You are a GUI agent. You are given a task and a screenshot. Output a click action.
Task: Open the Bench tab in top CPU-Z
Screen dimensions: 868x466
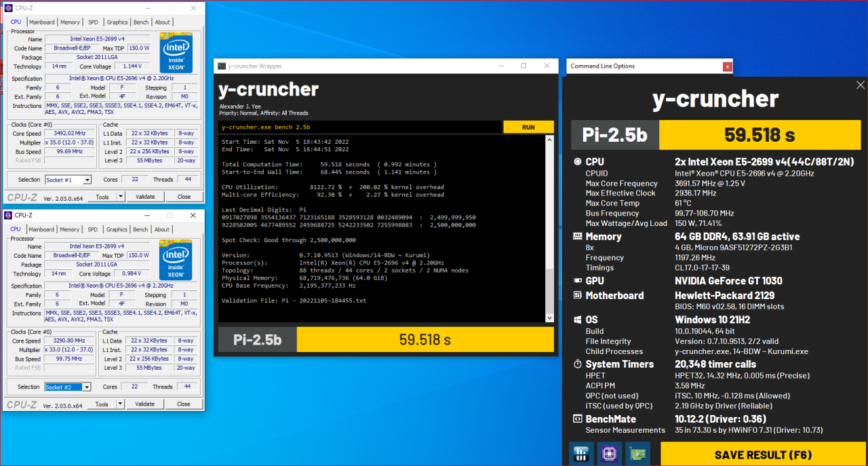click(141, 22)
